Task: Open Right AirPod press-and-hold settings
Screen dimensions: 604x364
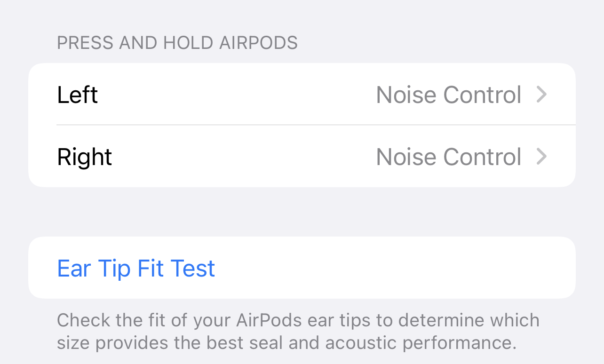Action: (301, 157)
